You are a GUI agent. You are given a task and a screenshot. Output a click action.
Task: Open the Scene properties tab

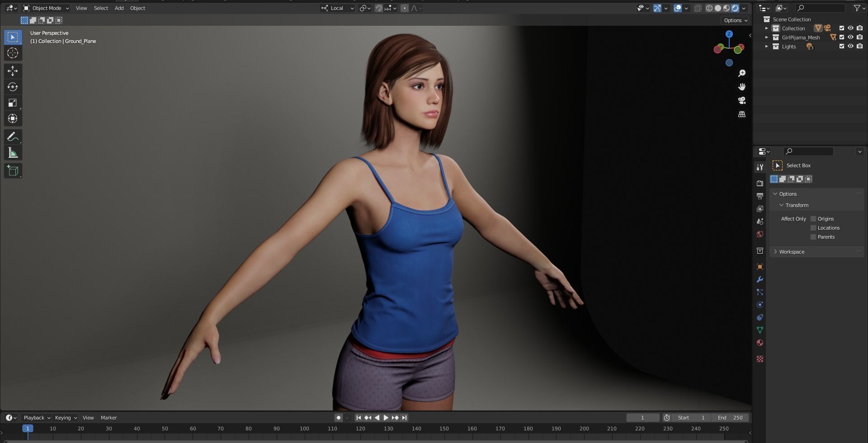(760, 221)
